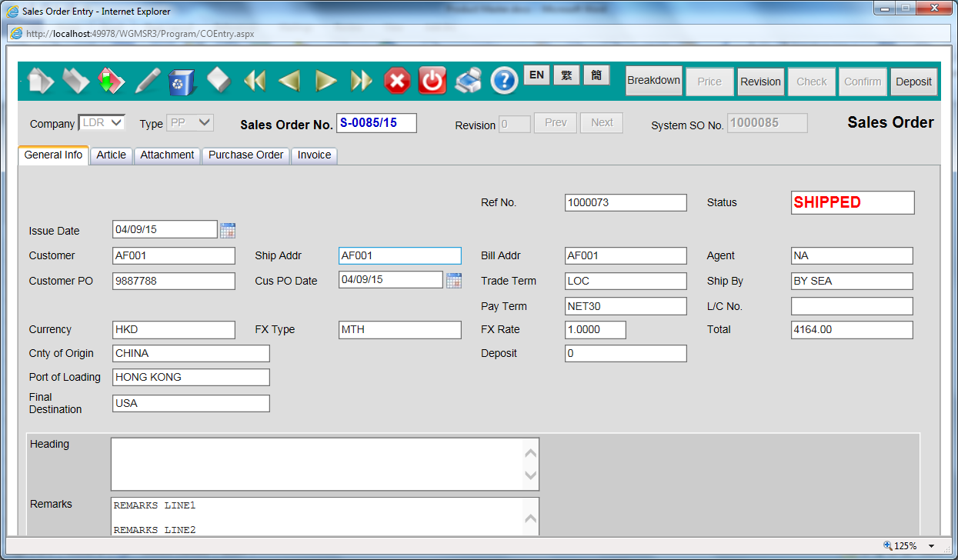Viewport: 958px width, 560px height.
Task: Jump to last record with double-right arrow
Action: 361,81
